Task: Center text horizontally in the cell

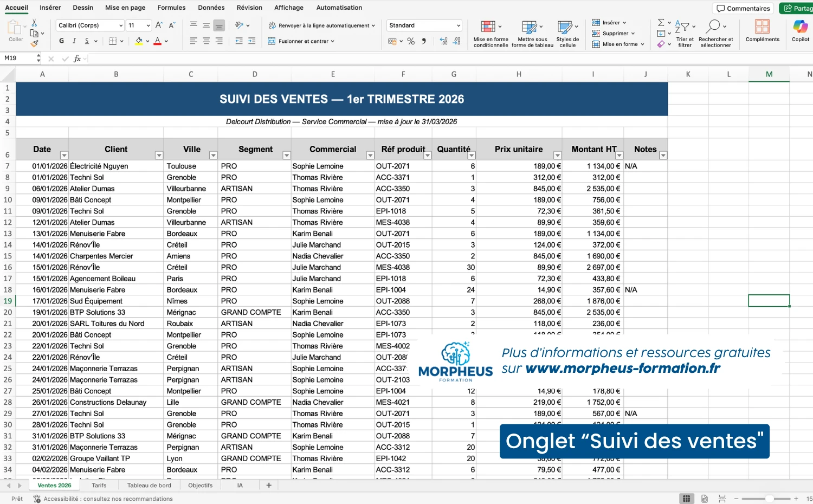Action: click(206, 41)
